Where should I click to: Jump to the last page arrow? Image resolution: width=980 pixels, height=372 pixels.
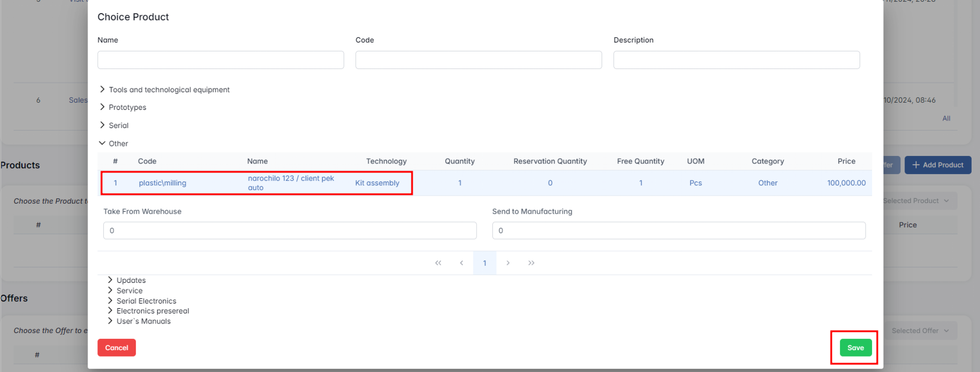(531, 263)
